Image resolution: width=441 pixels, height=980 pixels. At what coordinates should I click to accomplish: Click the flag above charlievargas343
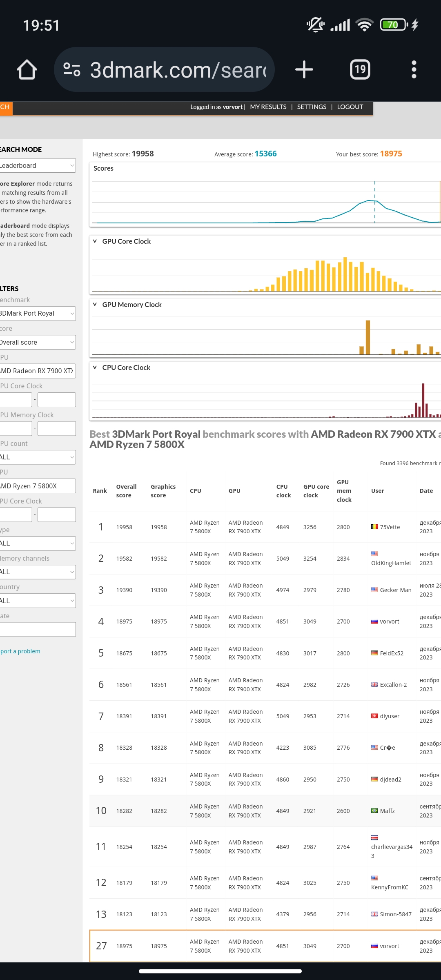(x=374, y=837)
